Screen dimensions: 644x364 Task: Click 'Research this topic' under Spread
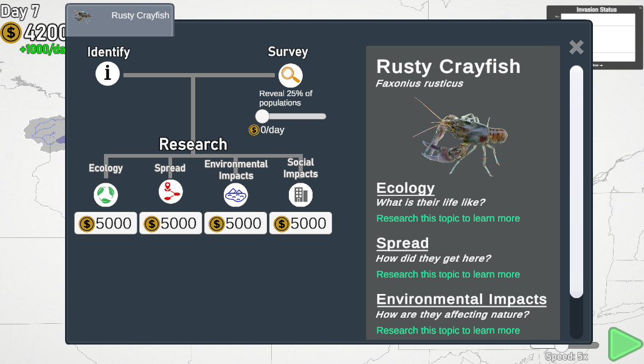pos(448,275)
